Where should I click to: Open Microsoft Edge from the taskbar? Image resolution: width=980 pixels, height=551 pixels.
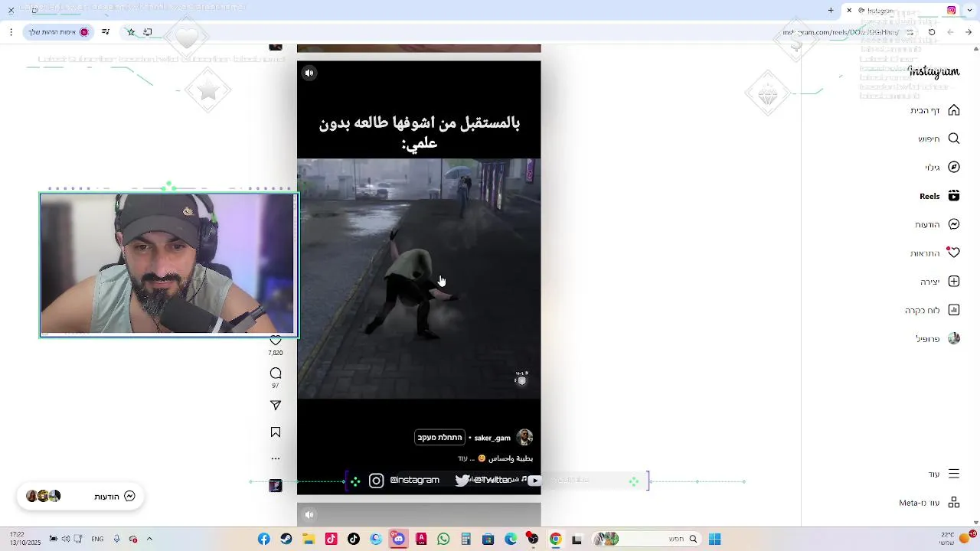tap(511, 540)
